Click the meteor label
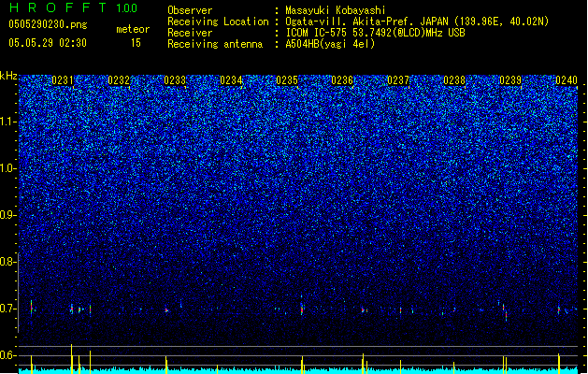The width and height of the screenshot is (588, 374). click(133, 29)
